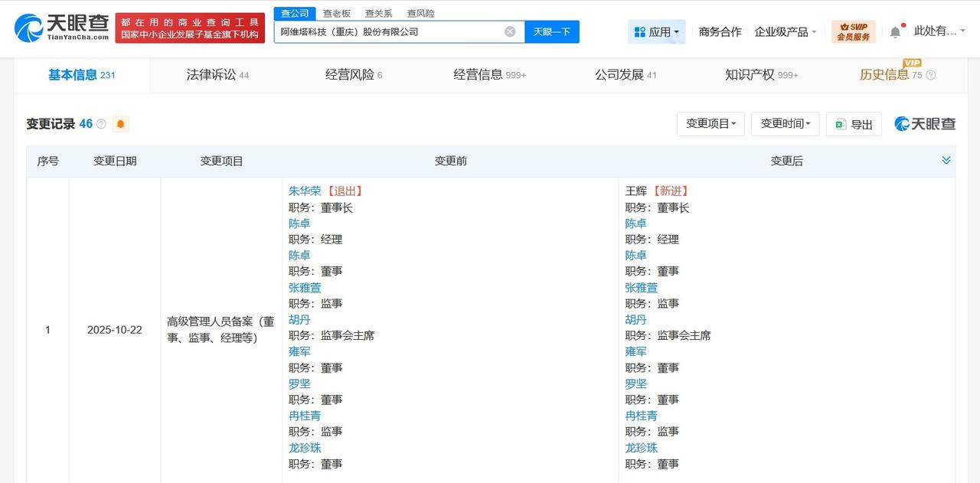Click the 导出 export button
The height and width of the screenshot is (483, 980).
tap(854, 124)
